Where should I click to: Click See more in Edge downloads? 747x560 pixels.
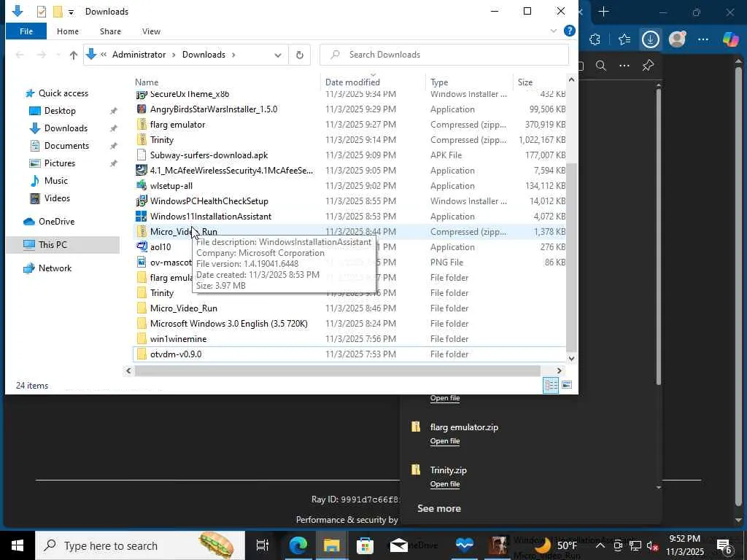(x=438, y=508)
